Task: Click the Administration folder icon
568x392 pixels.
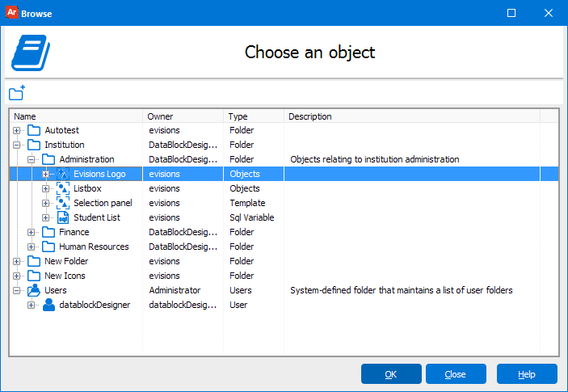Action: 48,159
